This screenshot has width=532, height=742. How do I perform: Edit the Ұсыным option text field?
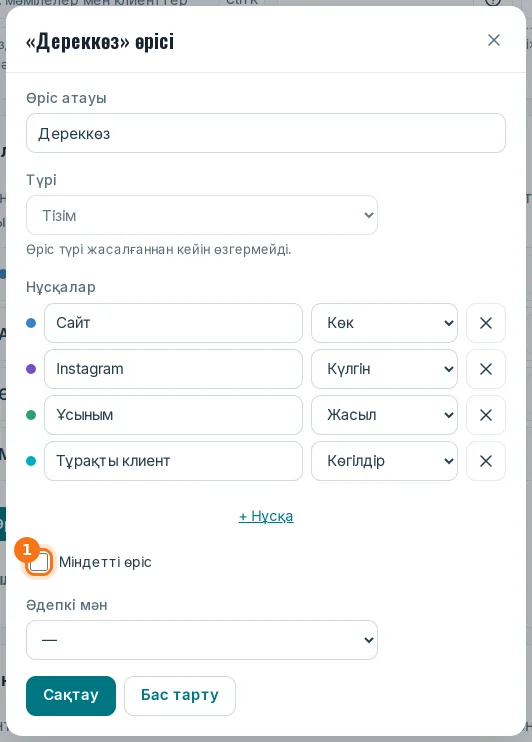(x=173, y=415)
